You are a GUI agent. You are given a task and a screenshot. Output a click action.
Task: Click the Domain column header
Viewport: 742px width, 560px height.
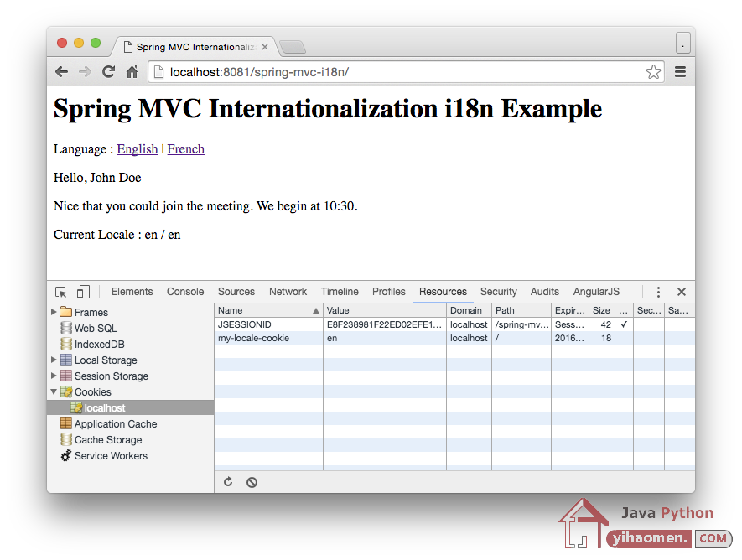click(469, 310)
